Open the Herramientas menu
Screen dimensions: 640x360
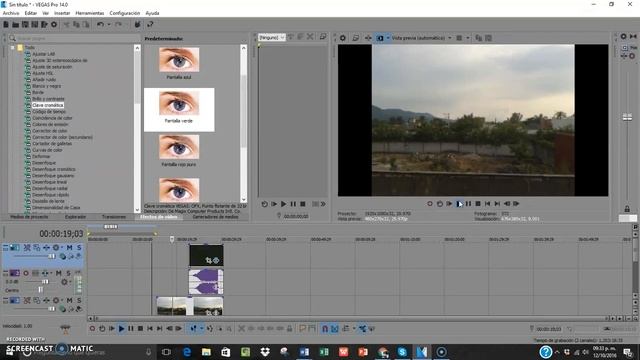click(x=90, y=13)
